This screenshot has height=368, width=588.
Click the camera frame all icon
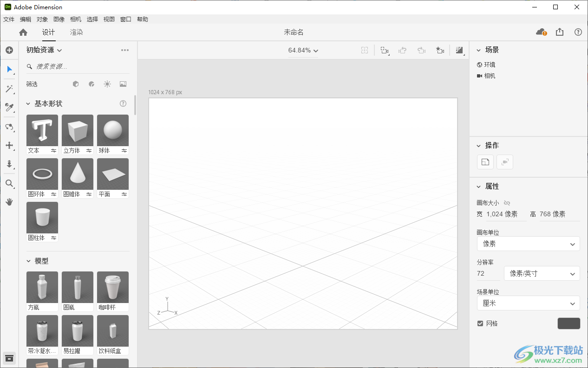pos(385,50)
